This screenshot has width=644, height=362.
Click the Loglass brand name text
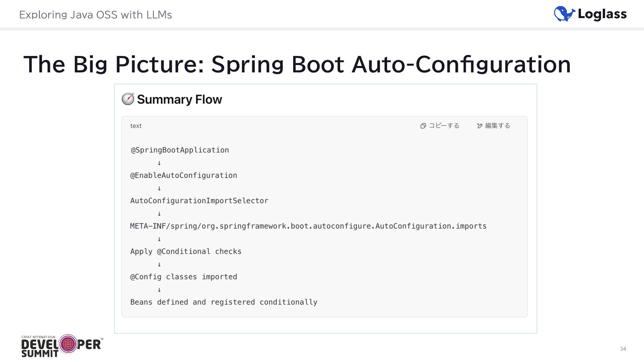pyautogui.click(x=602, y=14)
